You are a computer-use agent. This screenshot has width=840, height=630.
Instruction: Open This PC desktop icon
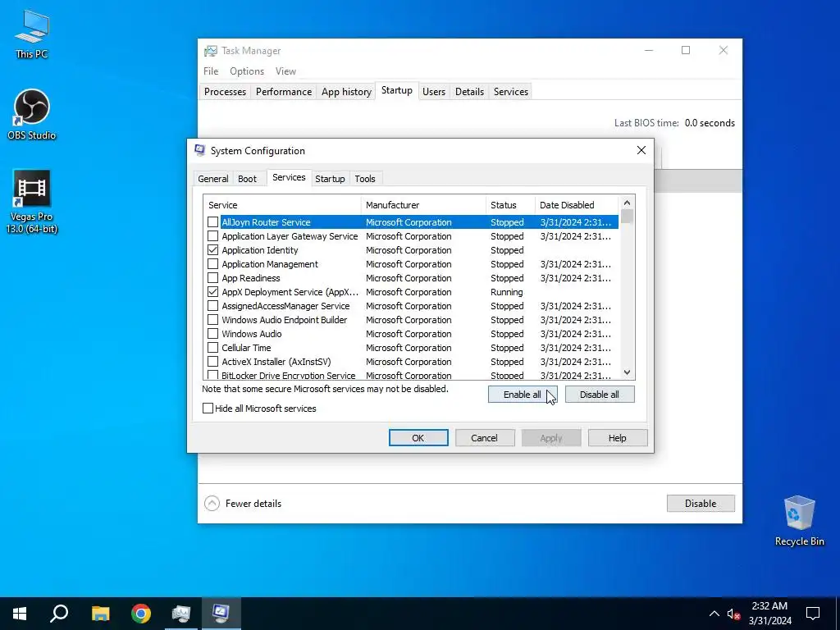pyautogui.click(x=32, y=34)
